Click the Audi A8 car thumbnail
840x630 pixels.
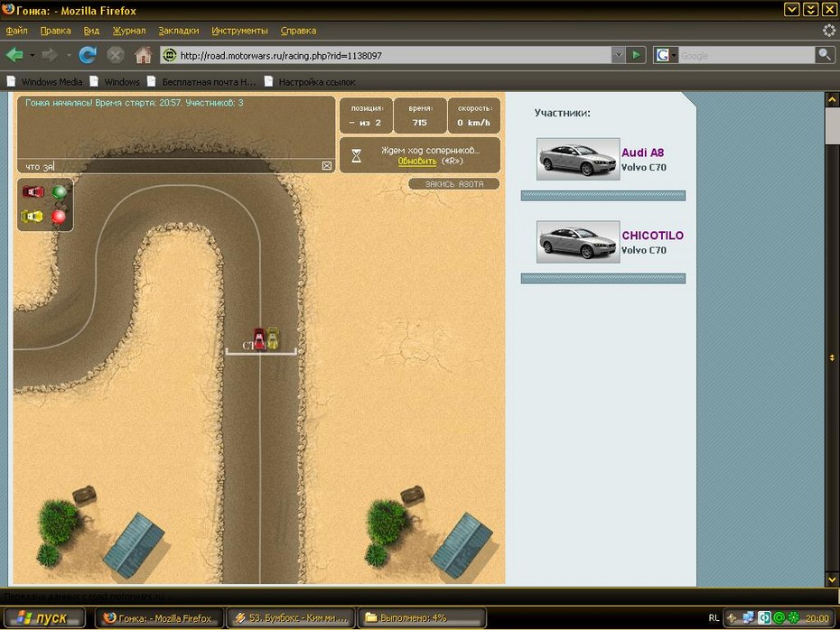[578, 159]
